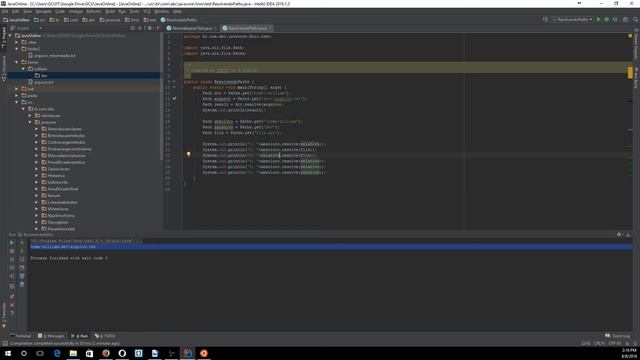
Task: Open the Terminal tool window button
Action: 20,336
